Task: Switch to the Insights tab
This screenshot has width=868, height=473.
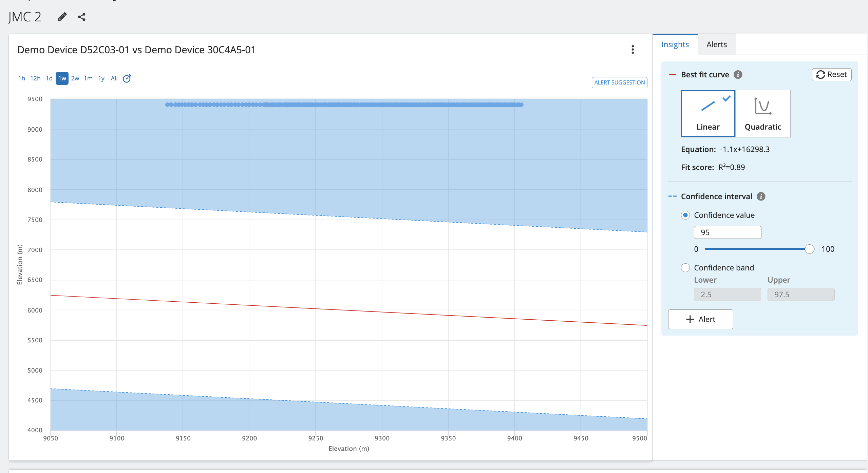Action: point(675,44)
